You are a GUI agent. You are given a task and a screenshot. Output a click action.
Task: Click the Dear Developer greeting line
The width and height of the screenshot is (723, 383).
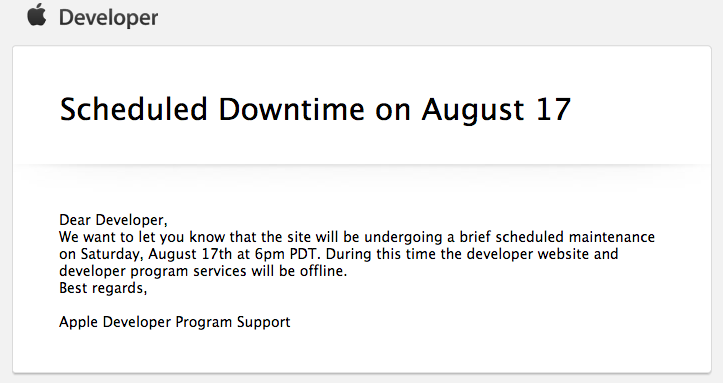click(113, 220)
